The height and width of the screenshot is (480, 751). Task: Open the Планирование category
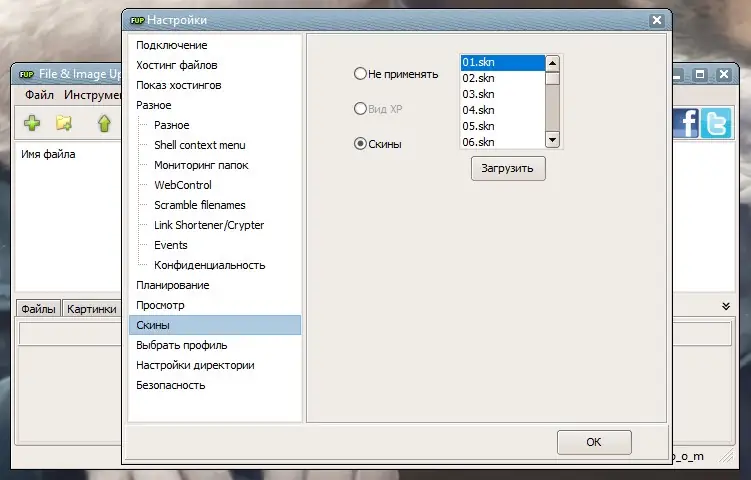click(x=172, y=286)
